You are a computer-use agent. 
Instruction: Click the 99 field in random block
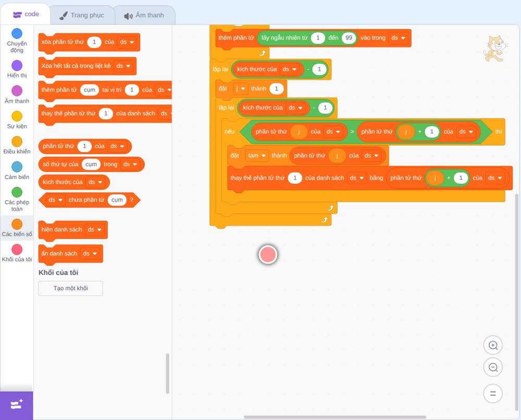click(349, 38)
